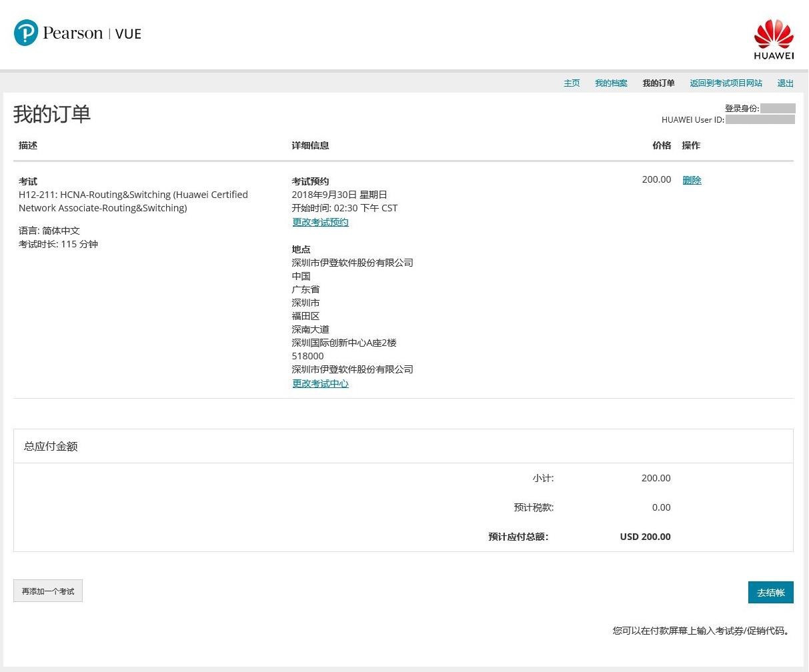This screenshot has height=672, width=809.
Task: Click the 再添加一个考试 button
Action: [48, 591]
